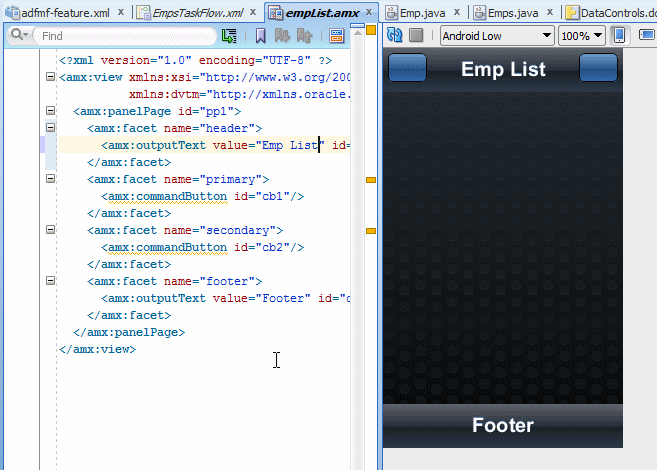Stop the preview refresh
This screenshot has height=470, width=657.
416,35
